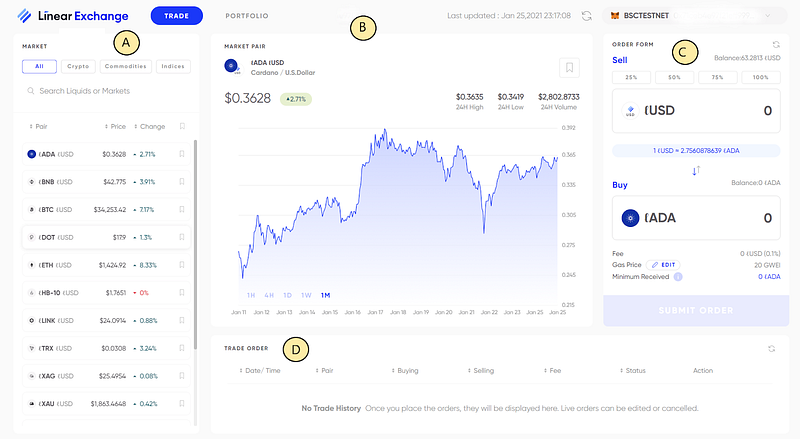This screenshot has width=800, height=439.
Task: Select the ℓXAG icon in market list
Action: pos(32,376)
